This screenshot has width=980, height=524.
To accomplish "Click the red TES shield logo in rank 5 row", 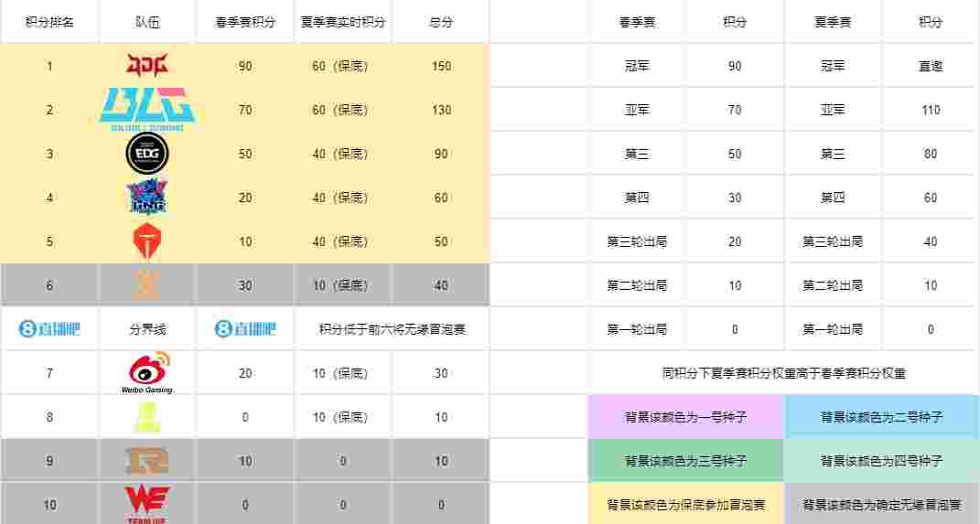I will click(147, 241).
